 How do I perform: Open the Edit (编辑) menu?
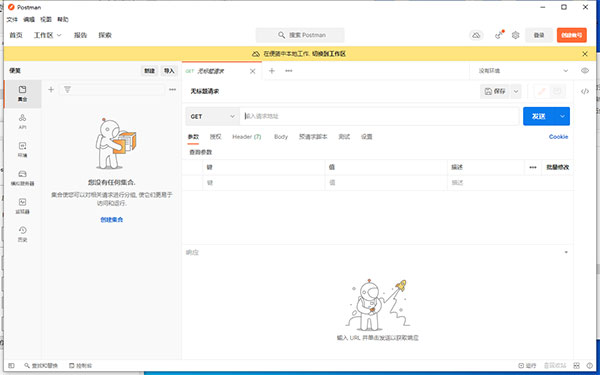click(x=29, y=20)
